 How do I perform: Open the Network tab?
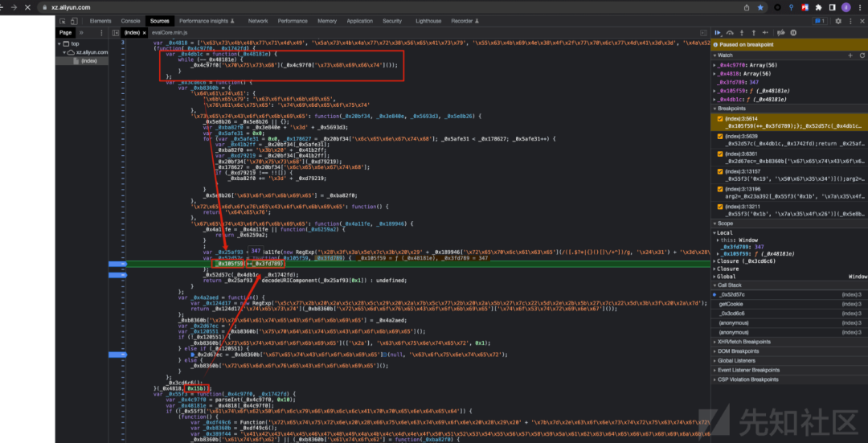click(258, 21)
